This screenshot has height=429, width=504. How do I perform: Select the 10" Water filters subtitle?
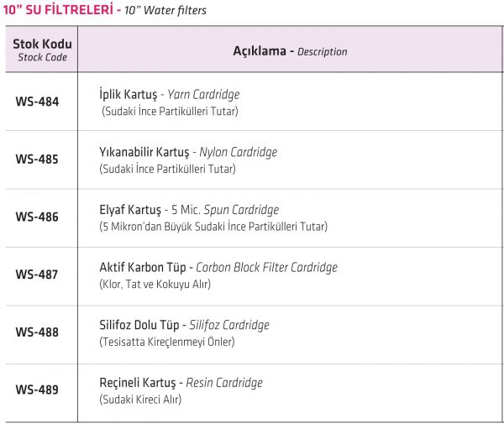[165, 10]
